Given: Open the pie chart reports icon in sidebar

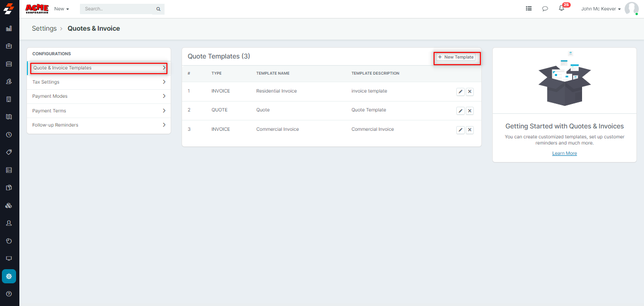Looking at the screenshot, I should 9,241.
